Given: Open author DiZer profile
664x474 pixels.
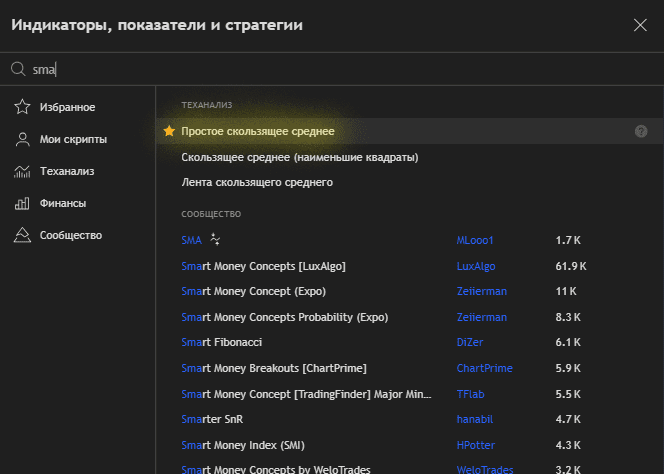Looking at the screenshot, I should pyautogui.click(x=470, y=342).
